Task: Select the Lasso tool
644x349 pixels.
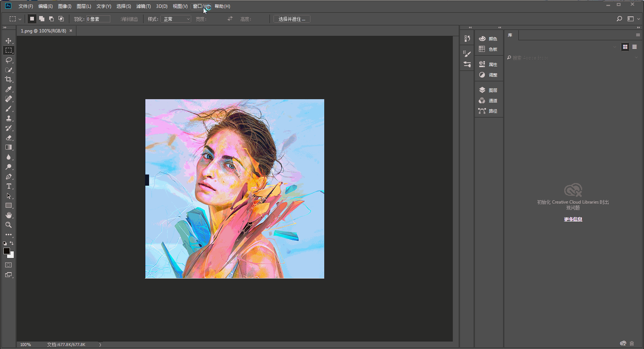Action: (8, 60)
